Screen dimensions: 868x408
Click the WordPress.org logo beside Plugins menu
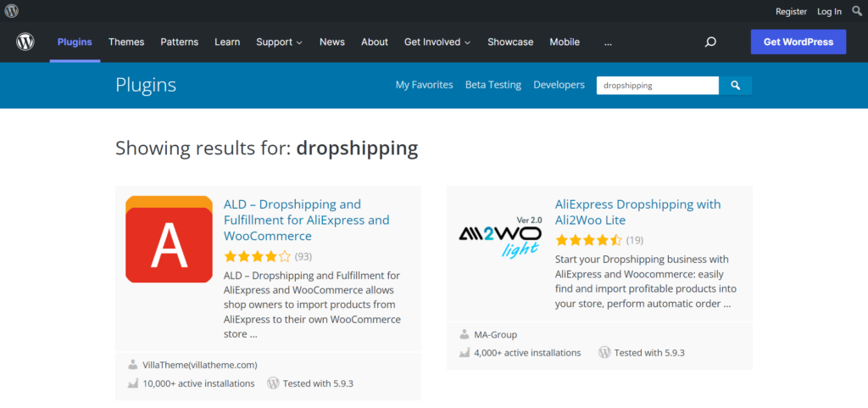25,42
